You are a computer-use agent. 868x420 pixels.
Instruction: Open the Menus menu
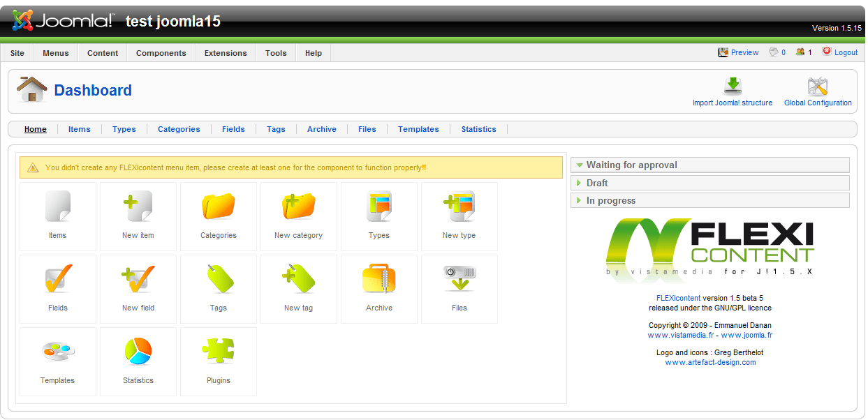56,53
